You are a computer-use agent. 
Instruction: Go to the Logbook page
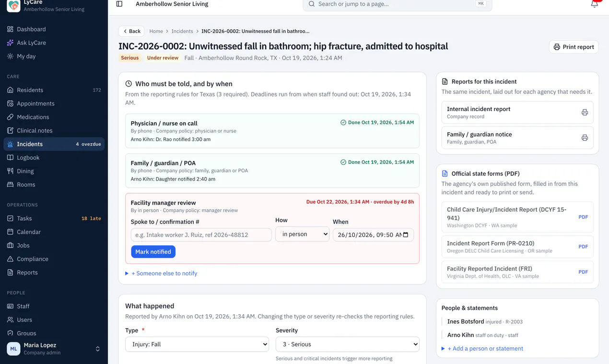54,158
